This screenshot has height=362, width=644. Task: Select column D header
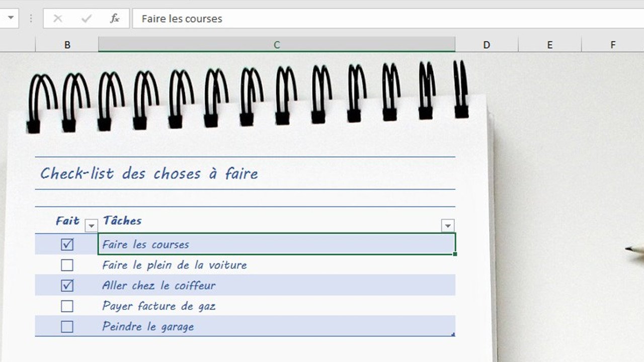coord(487,45)
